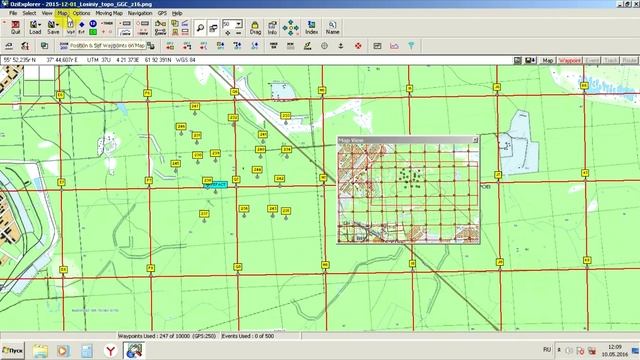
Task: Click the map view window toolbar icon
Action: coord(213,28)
